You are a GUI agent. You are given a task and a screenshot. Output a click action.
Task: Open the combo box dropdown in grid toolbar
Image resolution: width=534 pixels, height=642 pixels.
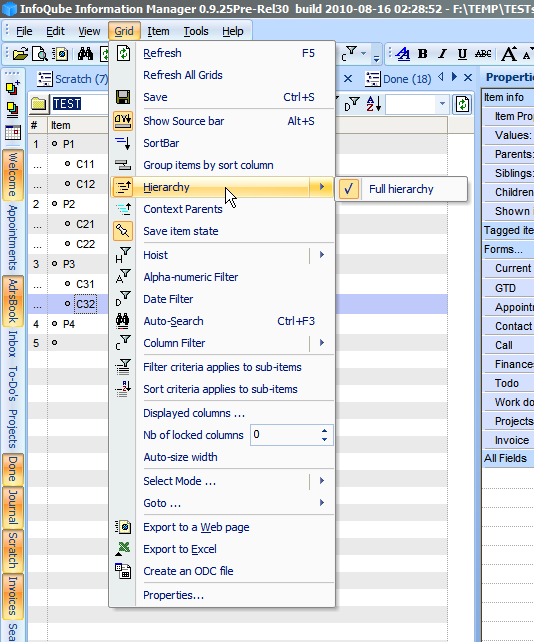[x=442, y=104]
